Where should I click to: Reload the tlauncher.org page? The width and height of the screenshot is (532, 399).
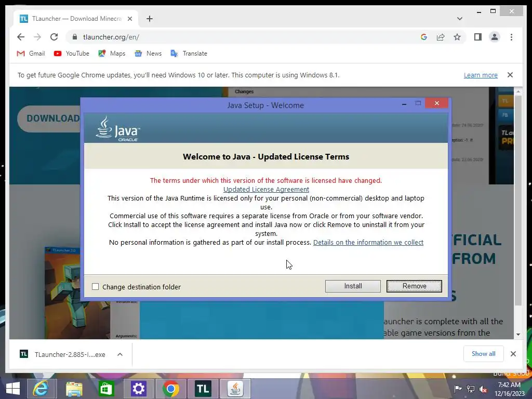click(54, 37)
